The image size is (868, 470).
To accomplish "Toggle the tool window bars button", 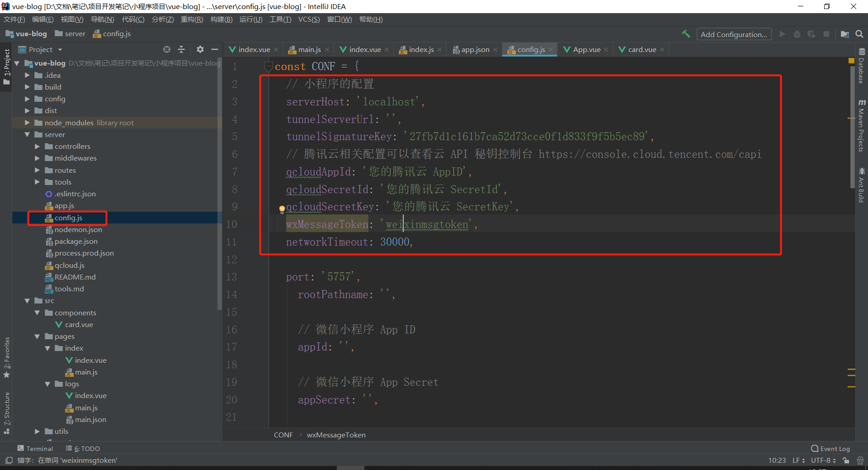I will (9, 461).
